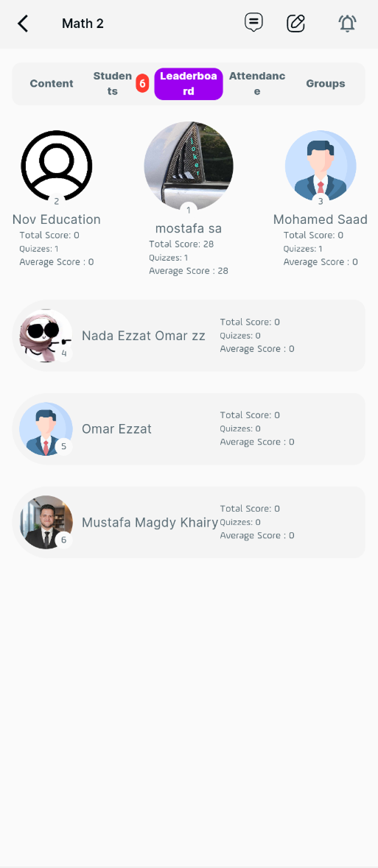
Task: Go to the Groups tab
Action: pos(326,84)
